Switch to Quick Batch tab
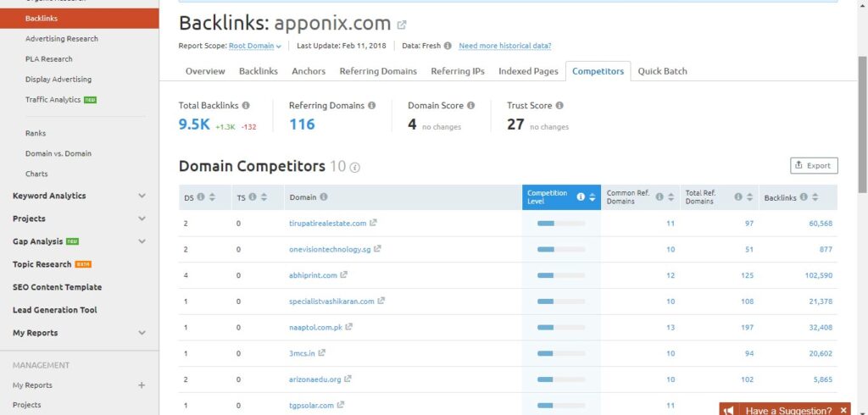 [x=663, y=71]
